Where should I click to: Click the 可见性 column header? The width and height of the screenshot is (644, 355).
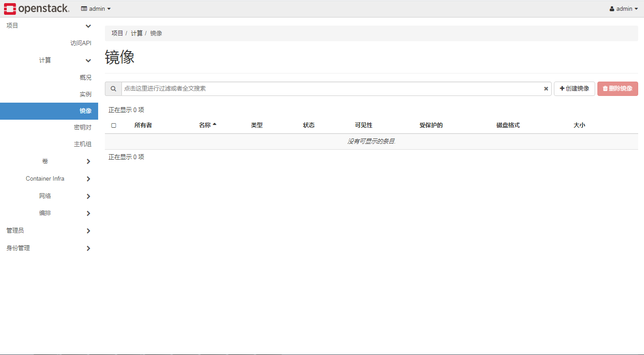point(363,125)
